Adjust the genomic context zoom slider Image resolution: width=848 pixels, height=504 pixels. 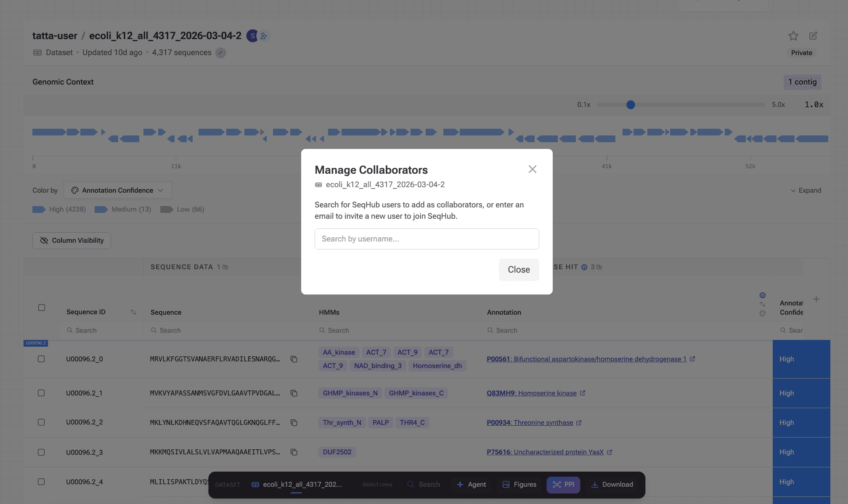pos(630,105)
